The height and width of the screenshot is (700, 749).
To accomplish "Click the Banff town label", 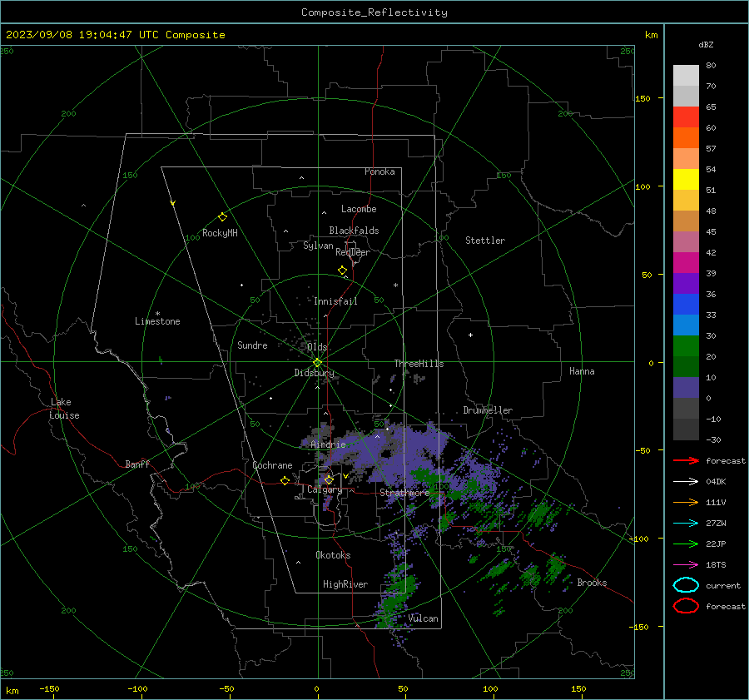I will coord(137,464).
